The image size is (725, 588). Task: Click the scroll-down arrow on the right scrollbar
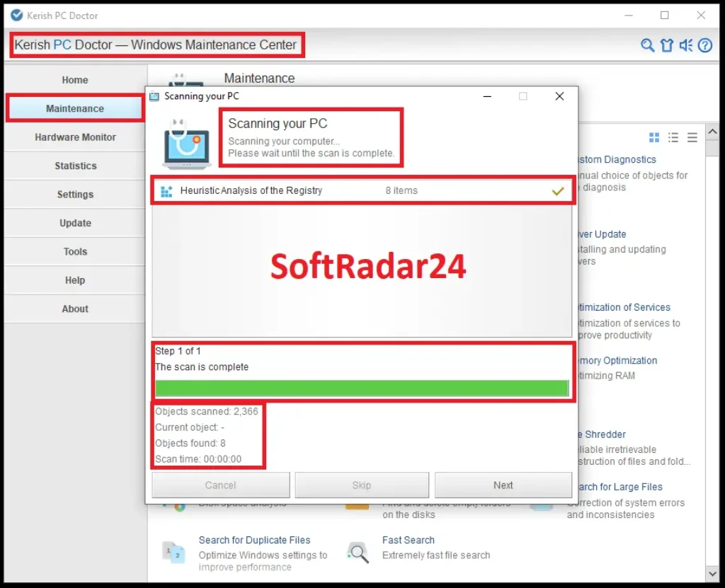coord(714,573)
